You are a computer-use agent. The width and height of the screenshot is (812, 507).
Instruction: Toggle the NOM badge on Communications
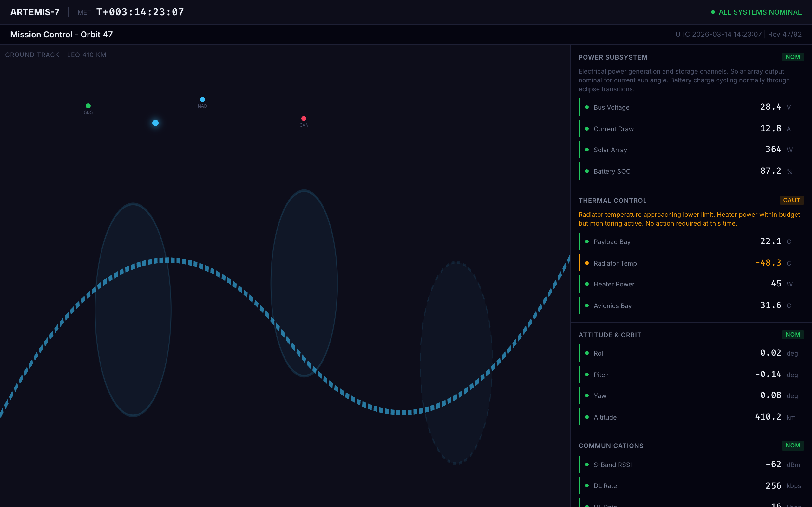tap(793, 445)
